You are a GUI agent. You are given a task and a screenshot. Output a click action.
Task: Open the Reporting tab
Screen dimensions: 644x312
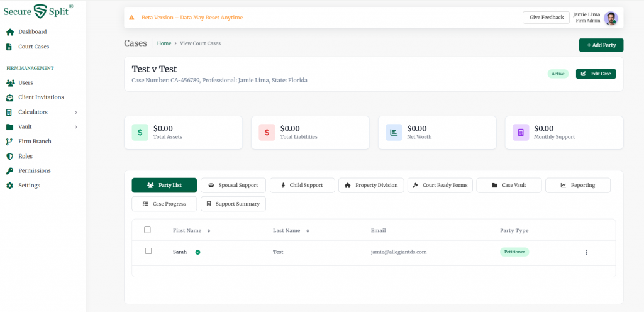coord(578,185)
